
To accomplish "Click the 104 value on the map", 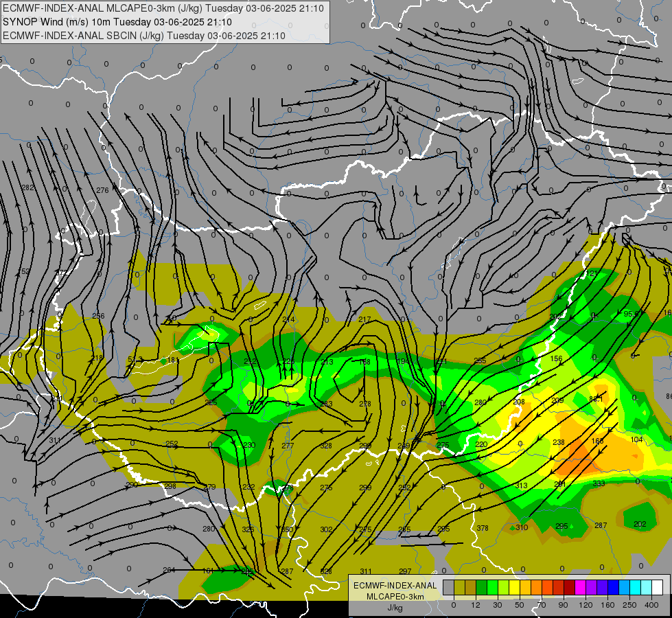I will coord(637,439).
